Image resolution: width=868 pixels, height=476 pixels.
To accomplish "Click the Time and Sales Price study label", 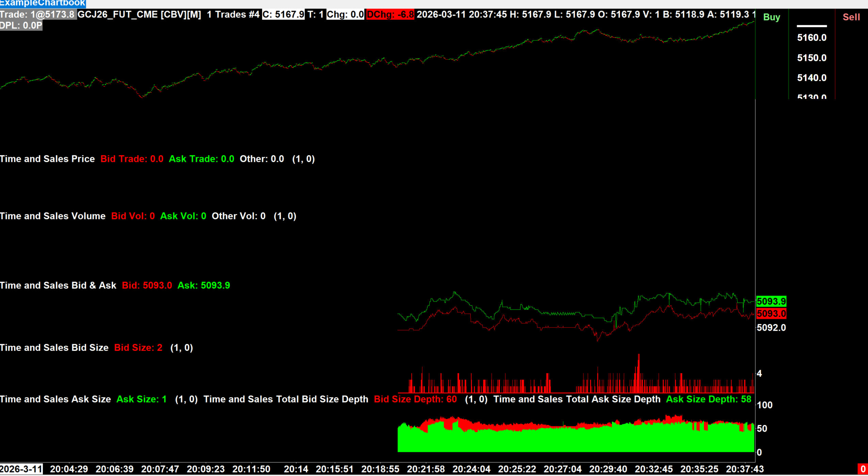I will [x=47, y=159].
